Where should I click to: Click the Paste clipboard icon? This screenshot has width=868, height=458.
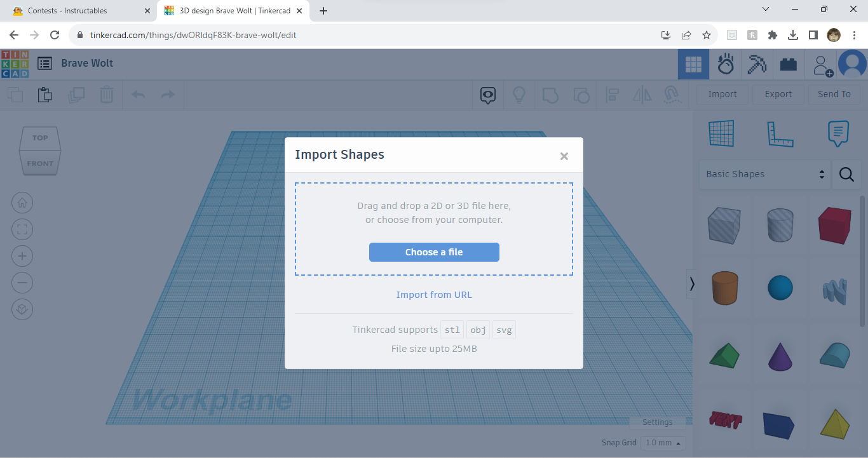[x=44, y=95]
